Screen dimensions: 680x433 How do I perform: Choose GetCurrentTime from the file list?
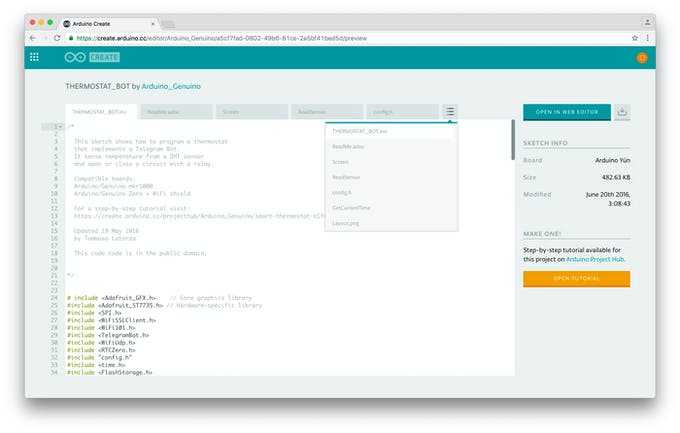pos(350,207)
